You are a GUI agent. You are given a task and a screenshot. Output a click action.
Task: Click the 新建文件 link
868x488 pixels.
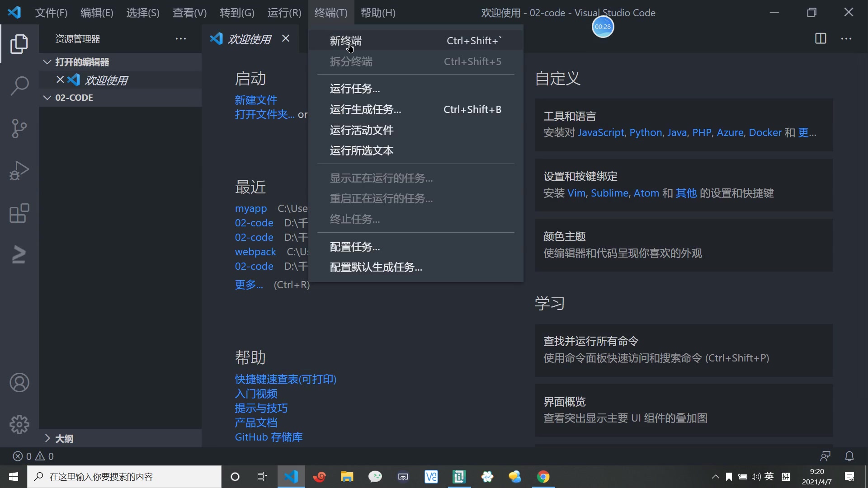(256, 100)
